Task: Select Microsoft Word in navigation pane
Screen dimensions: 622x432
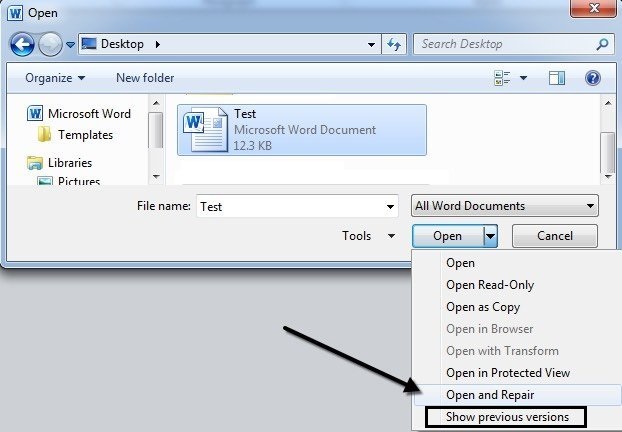Action: click(79, 114)
